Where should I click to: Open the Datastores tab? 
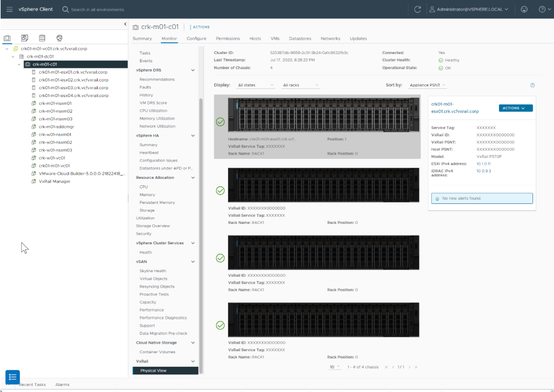(300, 38)
